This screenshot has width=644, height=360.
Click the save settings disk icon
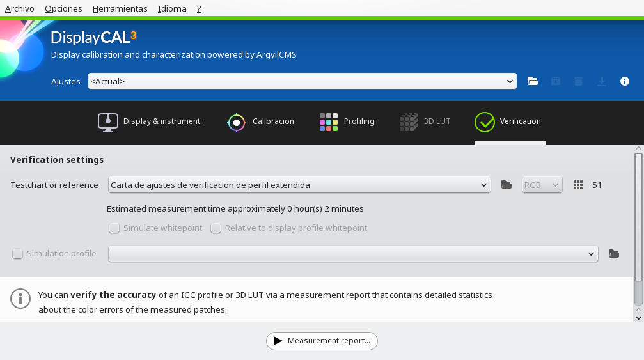555,81
